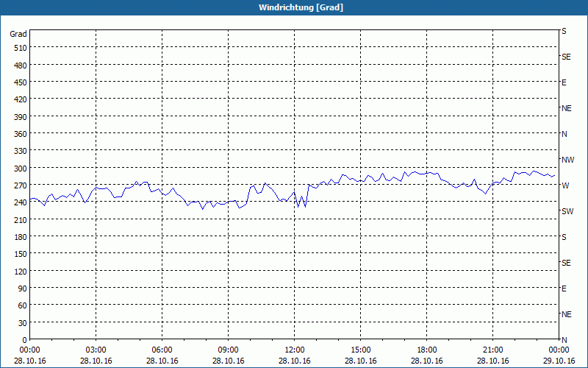Click the 03:00 time label on the x-axis
Viewport: 588px width, 368px height.
tap(96, 350)
